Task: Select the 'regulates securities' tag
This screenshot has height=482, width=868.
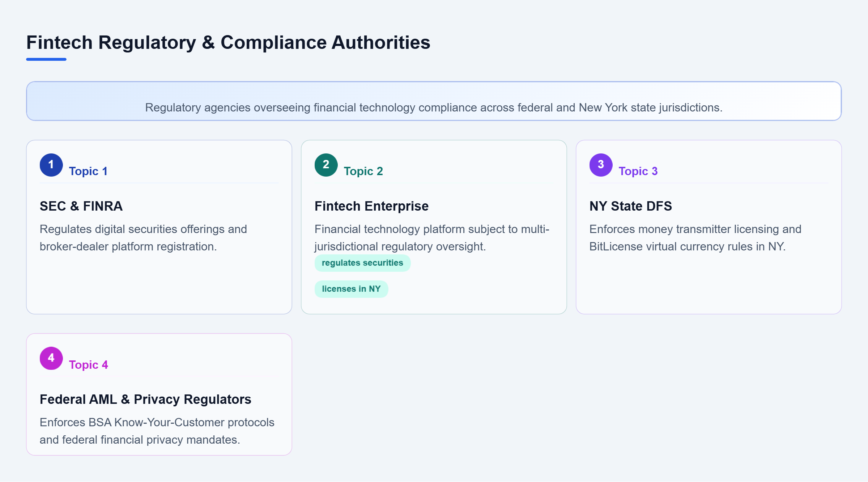Action: 362,263
